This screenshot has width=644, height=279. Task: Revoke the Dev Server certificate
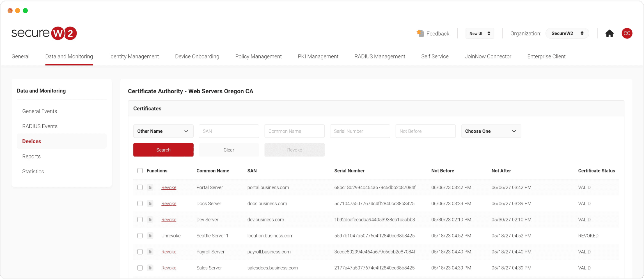[169, 219]
